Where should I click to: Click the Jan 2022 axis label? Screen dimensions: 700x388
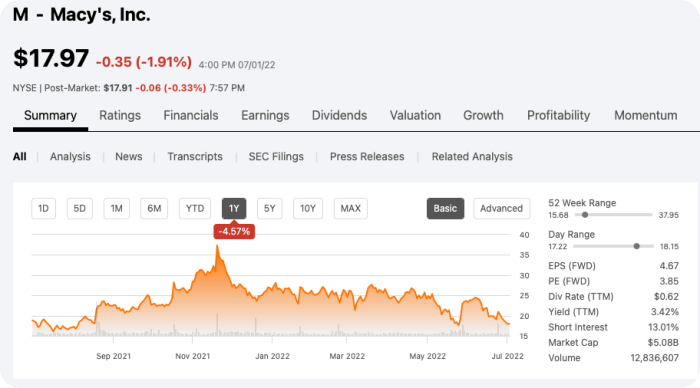[x=272, y=356]
